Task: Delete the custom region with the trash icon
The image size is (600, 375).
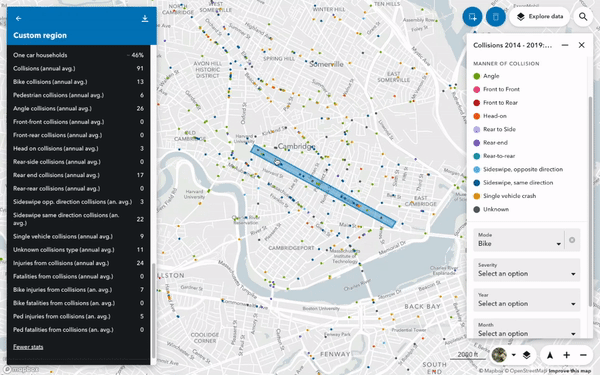Action: pyautogui.click(x=496, y=17)
